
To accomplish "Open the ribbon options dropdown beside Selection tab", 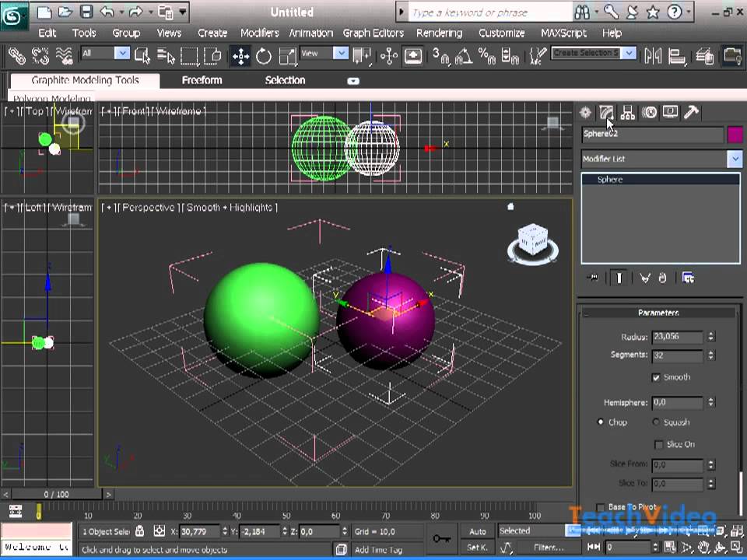I will (353, 81).
